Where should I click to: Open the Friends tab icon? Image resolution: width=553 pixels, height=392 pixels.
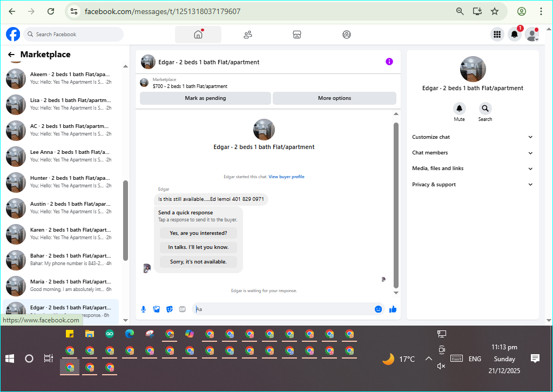pyautogui.click(x=248, y=34)
